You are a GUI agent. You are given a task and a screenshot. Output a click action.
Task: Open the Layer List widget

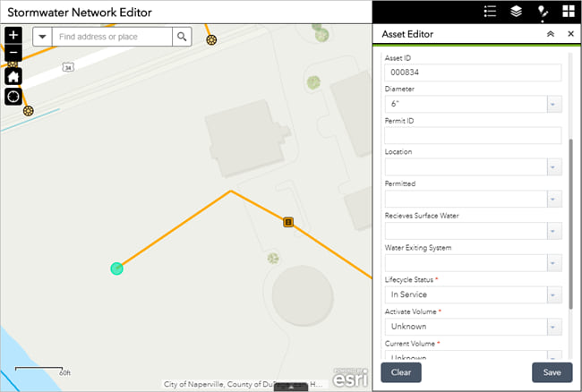[x=517, y=12]
